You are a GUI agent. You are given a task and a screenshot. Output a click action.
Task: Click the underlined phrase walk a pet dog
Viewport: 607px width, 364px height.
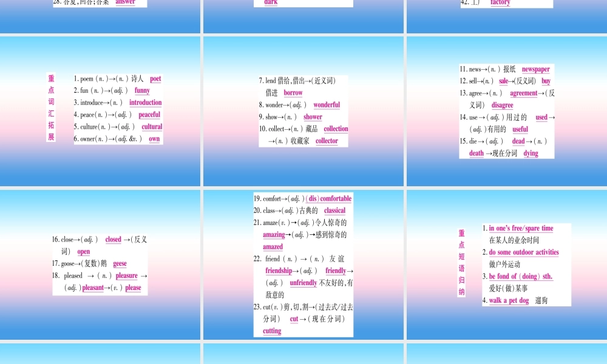click(509, 300)
